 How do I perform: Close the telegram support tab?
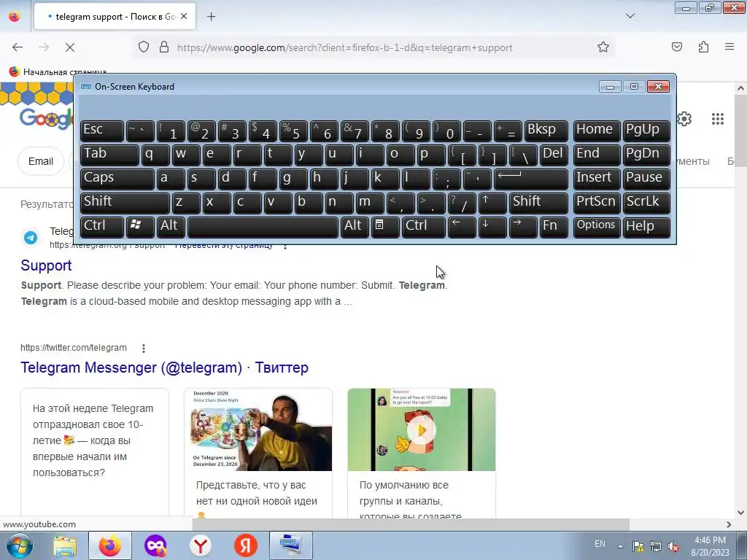[184, 16]
